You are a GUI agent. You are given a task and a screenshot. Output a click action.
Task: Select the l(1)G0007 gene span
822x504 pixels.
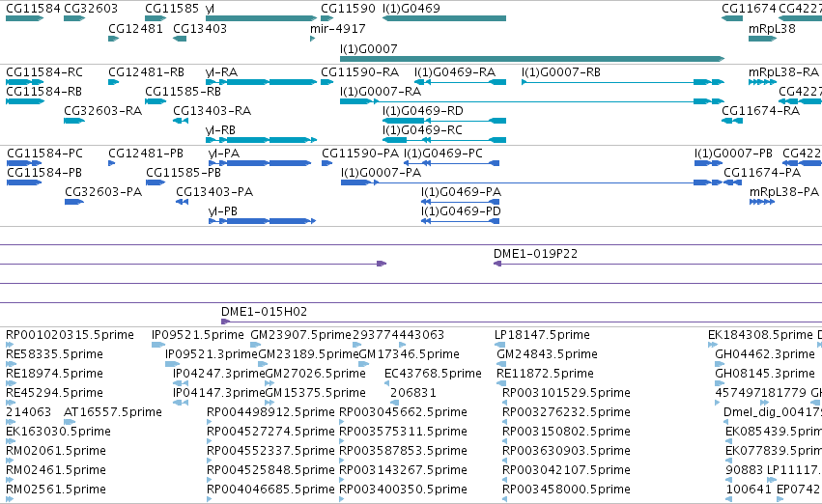pyautogui.click(x=532, y=59)
